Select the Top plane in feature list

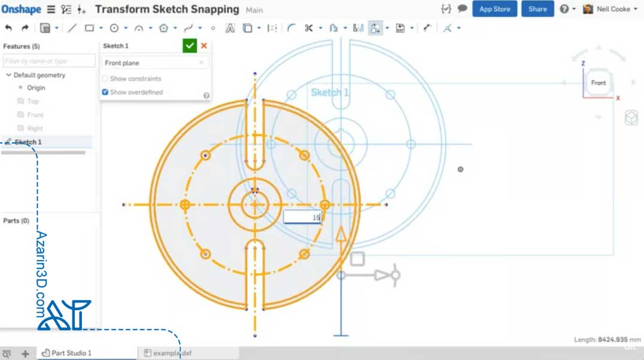(33, 102)
